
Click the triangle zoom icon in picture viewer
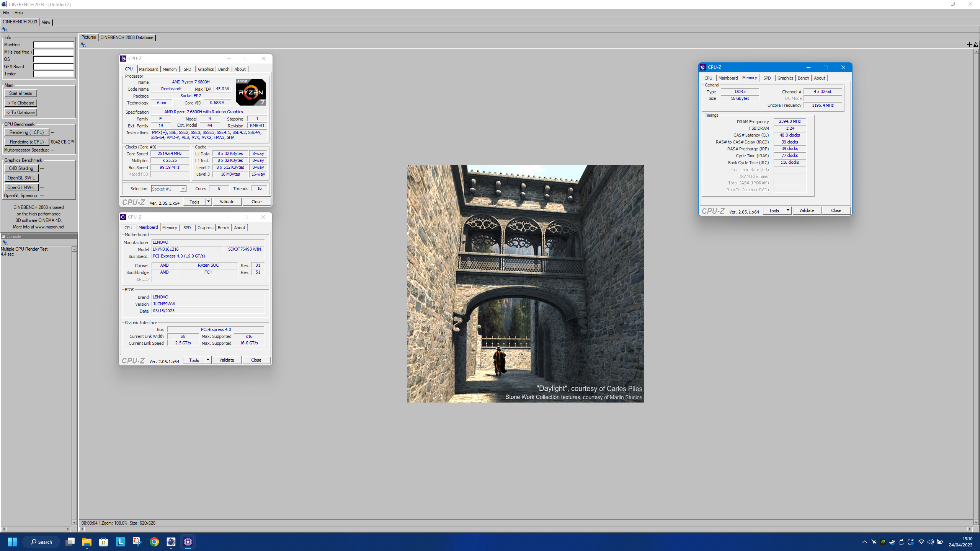coord(976,45)
